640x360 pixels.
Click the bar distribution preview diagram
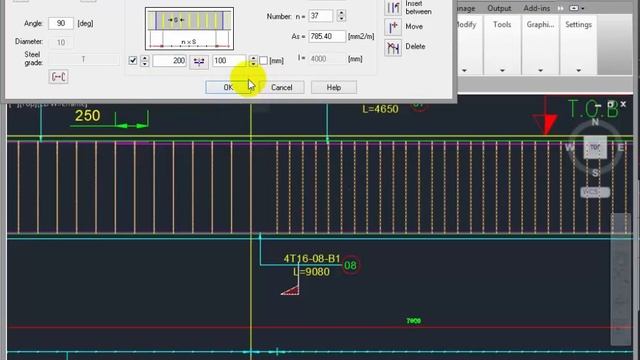tap(189, 29)
